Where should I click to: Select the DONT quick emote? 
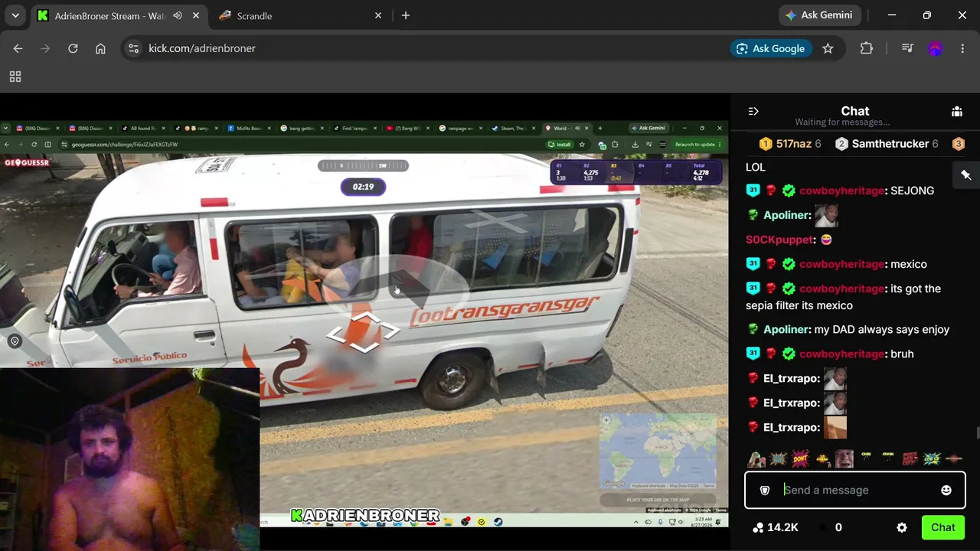800,458
